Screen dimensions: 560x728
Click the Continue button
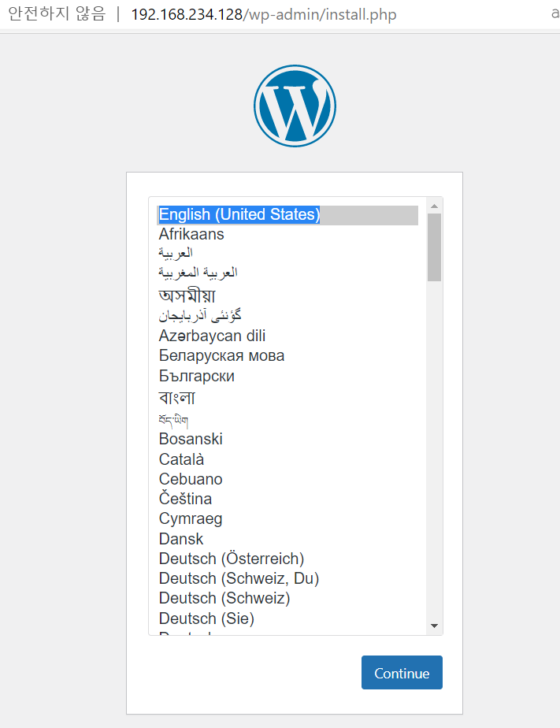(402, 672)
